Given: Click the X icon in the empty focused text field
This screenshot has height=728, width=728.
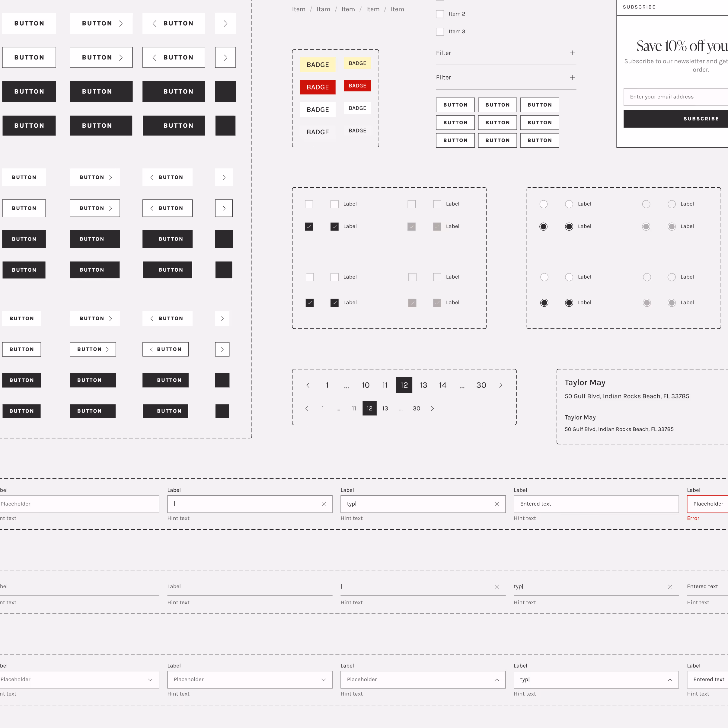Looking at the screenshot, I should tap(324, 504).
